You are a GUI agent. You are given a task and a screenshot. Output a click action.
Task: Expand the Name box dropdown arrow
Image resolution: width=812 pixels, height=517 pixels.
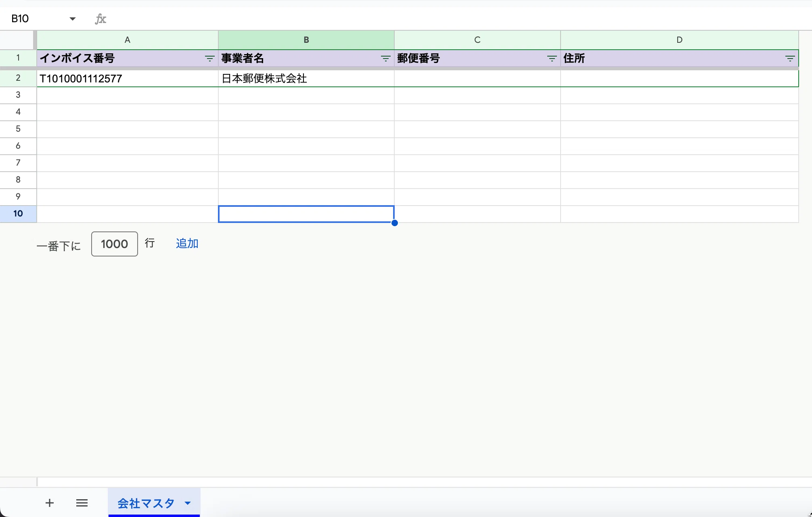tap(73, 19)
